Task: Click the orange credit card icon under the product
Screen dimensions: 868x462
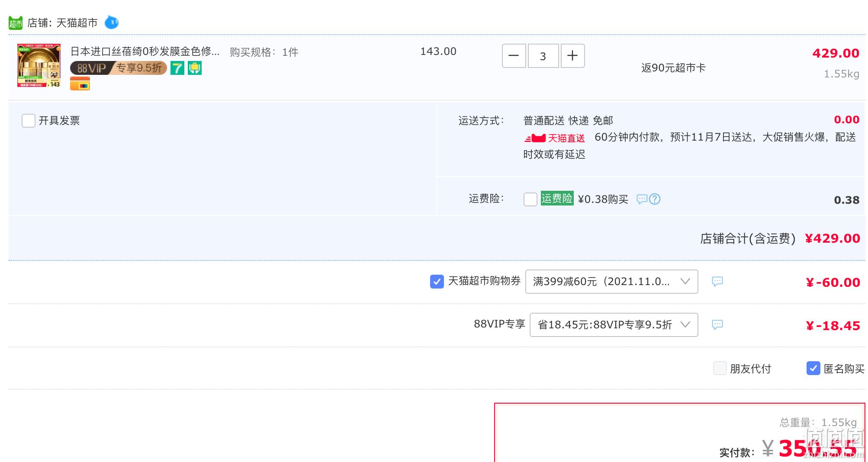Action: (x=80, y=84)
